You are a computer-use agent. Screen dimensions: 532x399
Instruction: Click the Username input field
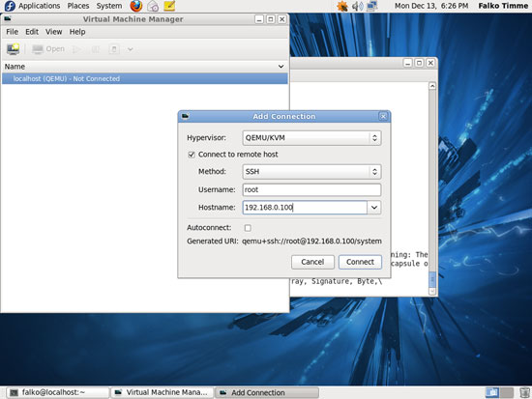311,189
